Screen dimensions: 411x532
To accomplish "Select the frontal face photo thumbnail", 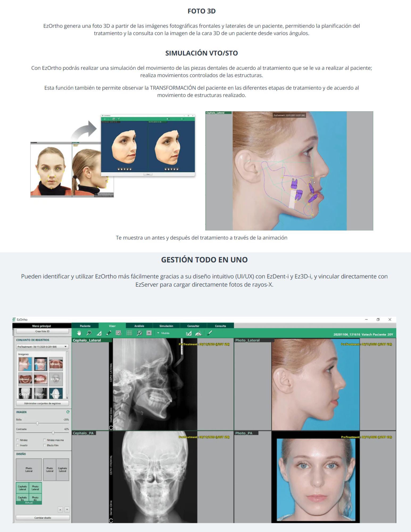I will point(40,364).
